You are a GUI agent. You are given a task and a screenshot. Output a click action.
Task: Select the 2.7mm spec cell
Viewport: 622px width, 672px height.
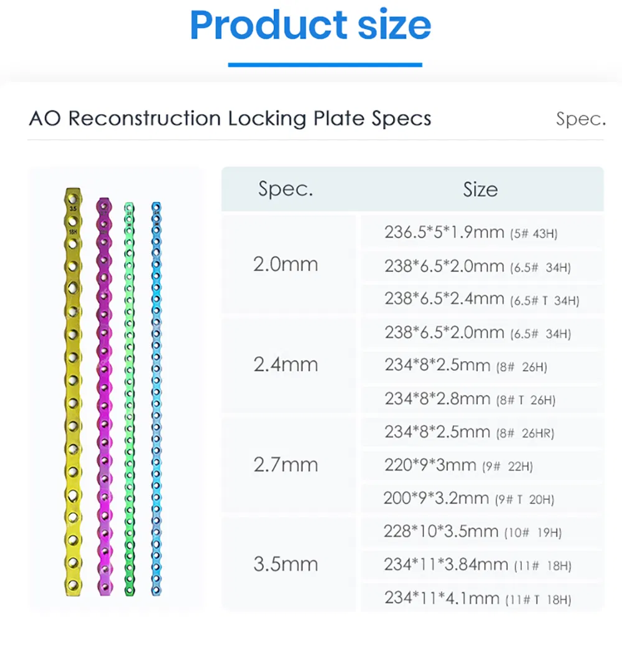click(286, 465)
